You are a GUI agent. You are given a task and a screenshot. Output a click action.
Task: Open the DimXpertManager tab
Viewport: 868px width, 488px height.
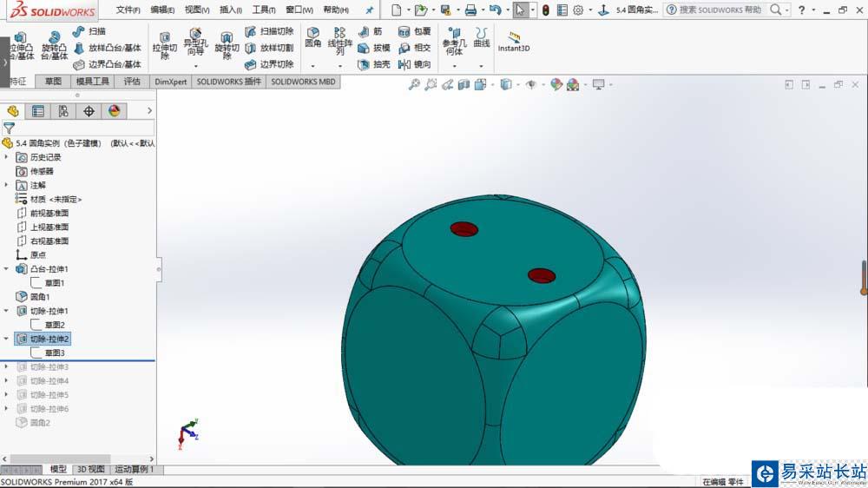tap(89, 111)
